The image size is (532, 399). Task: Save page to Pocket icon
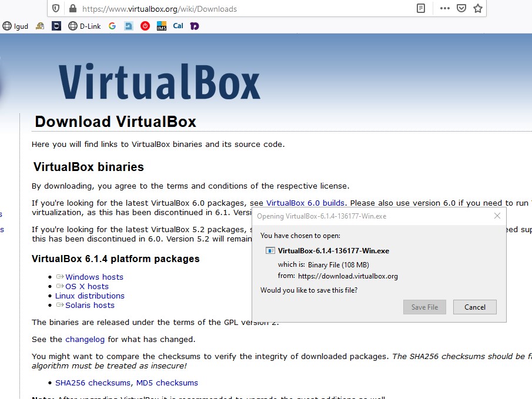(x=461, y=8)
